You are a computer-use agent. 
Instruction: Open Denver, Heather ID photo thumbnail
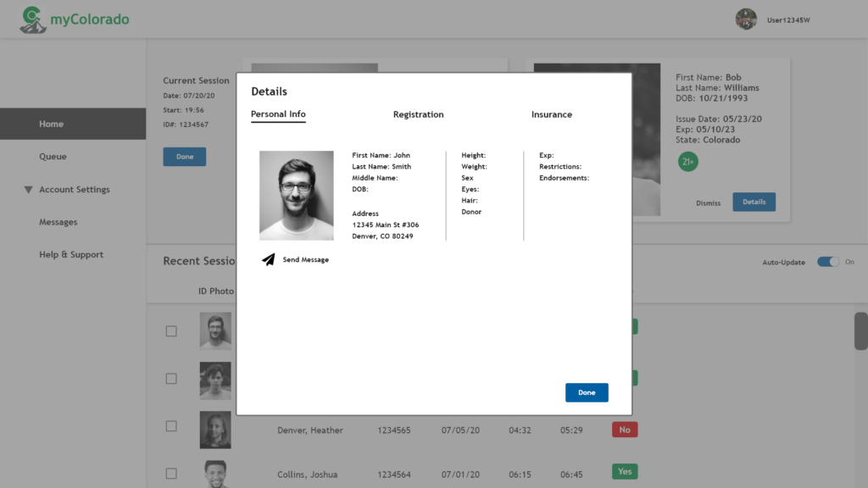tap(215, 430)
